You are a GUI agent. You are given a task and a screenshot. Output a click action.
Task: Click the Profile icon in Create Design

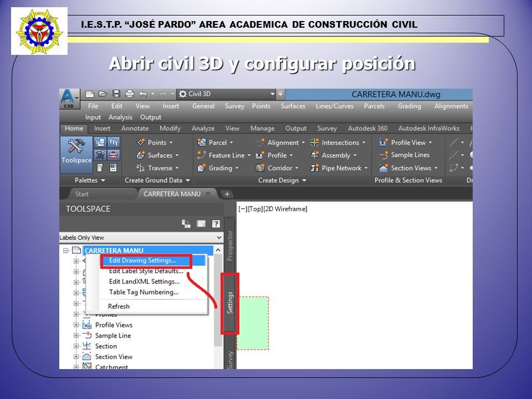tap(260, 155)
